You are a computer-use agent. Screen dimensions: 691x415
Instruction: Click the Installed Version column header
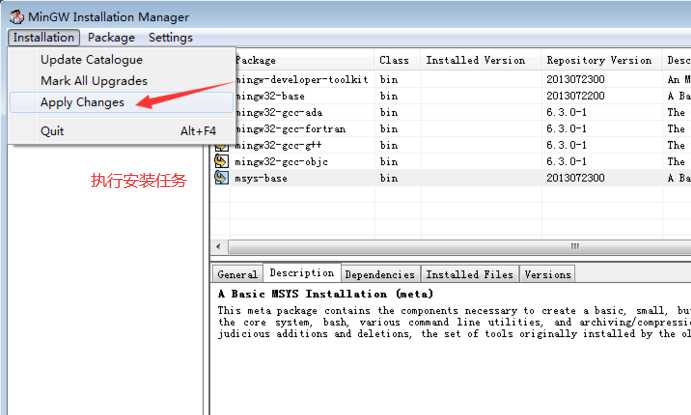(x=481, y=60)
